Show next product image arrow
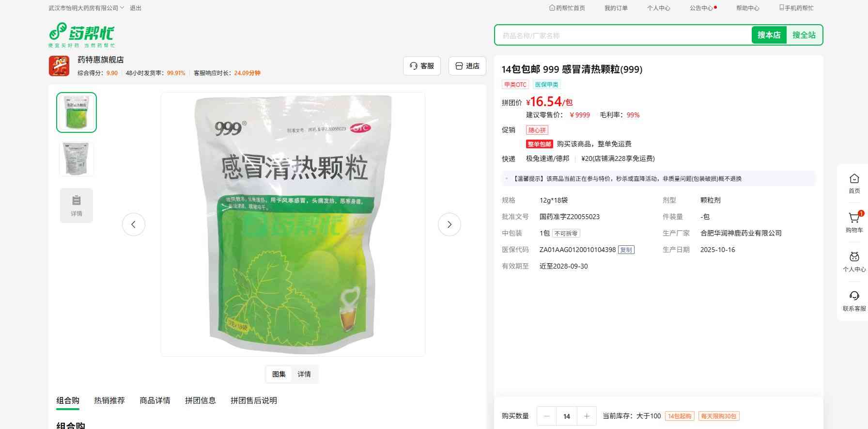 (449, 224)
